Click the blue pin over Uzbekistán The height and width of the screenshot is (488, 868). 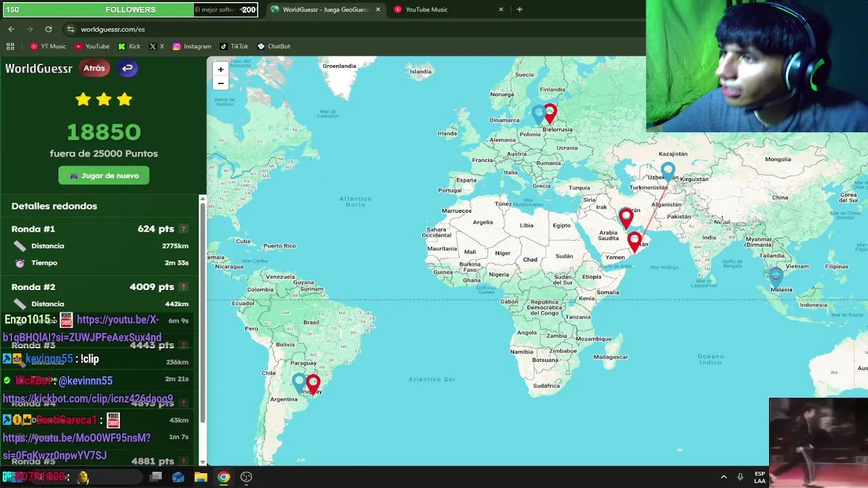[x=668, y=171]
